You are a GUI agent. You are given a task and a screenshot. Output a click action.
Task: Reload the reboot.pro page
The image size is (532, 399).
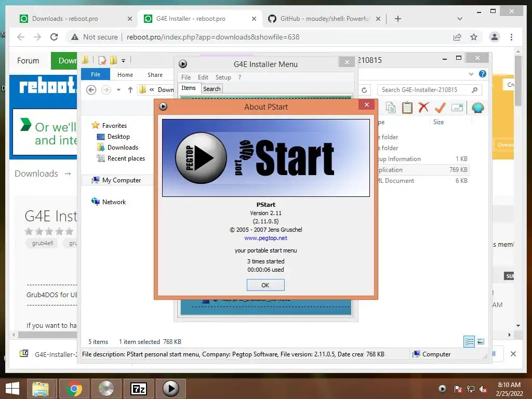click(x=54, y=37)
